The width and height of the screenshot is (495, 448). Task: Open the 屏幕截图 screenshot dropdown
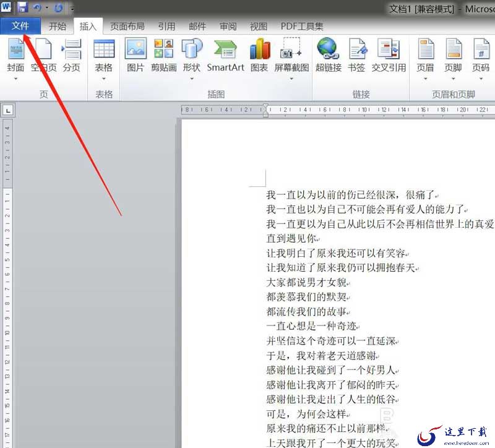pyautogui.click(x=291, y=79)
